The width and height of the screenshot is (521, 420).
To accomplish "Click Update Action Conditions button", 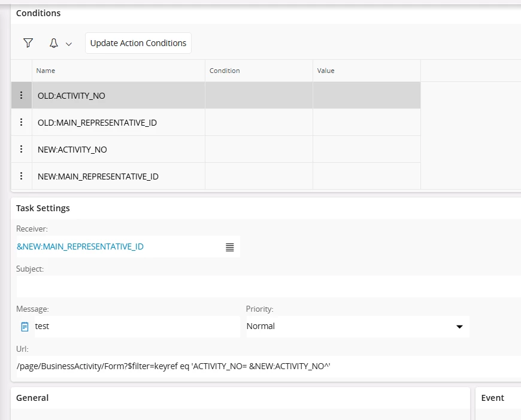I will point(138,43).
